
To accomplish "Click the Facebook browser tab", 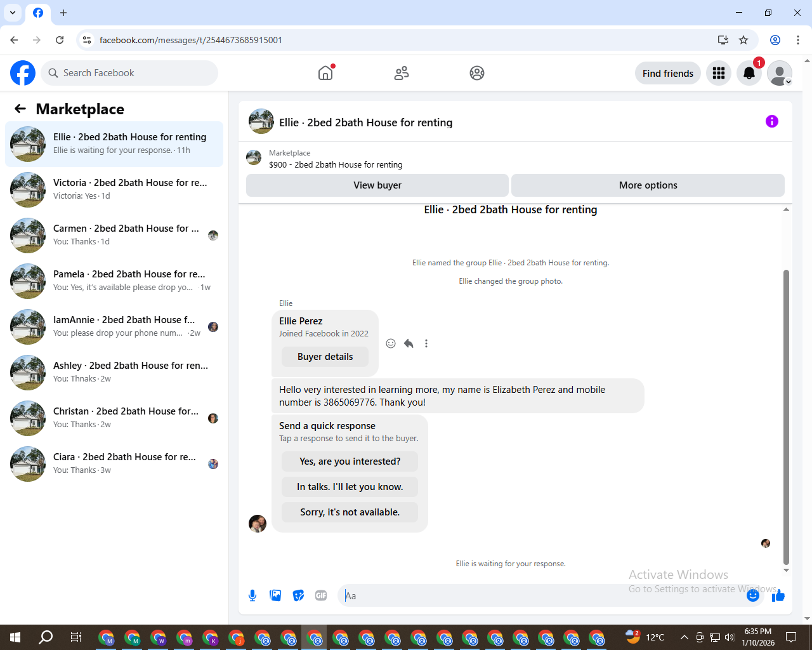I will click(38, 13).
